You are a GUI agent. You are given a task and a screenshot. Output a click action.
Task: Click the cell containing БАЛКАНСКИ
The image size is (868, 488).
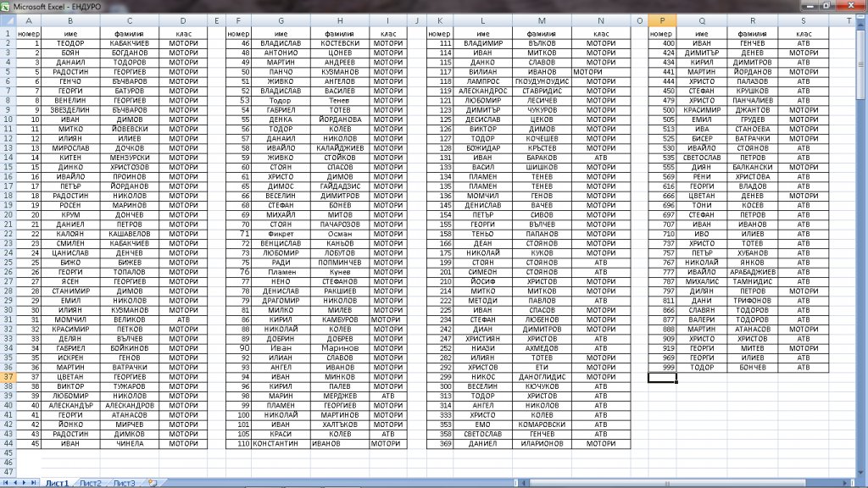click(753, 167)
